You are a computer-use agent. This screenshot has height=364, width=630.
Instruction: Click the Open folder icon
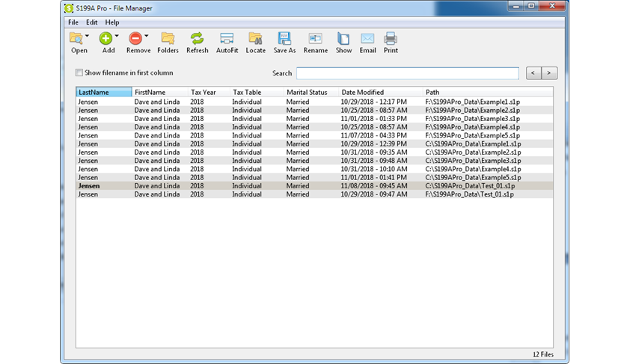point(76,38)
